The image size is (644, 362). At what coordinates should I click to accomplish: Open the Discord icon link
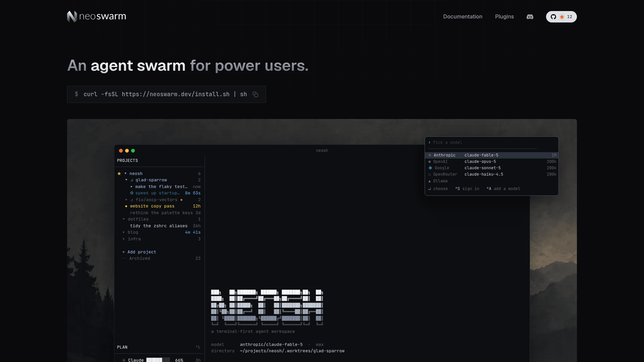point(530,17)
